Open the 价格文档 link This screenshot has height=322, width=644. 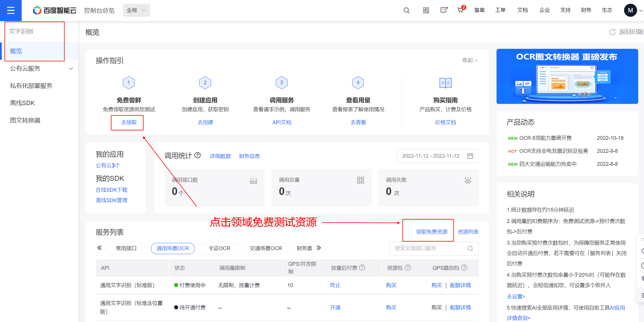click(x=445, y=122)
